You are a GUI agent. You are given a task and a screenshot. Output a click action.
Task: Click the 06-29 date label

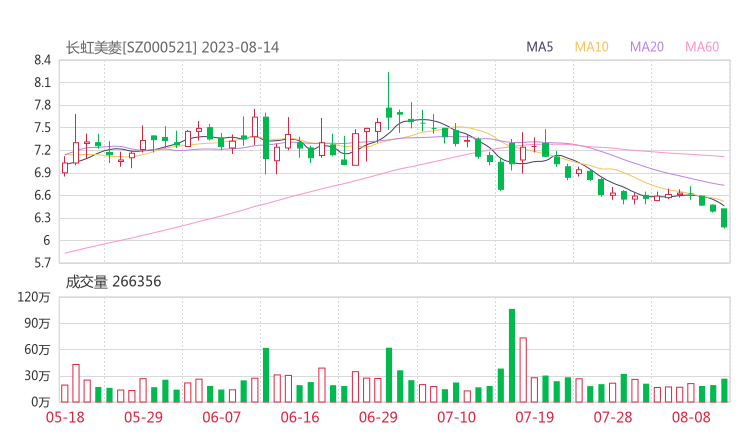[378, 417]
